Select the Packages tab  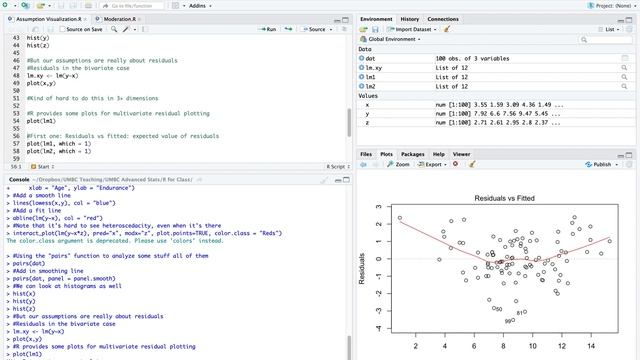click(413, 154)
